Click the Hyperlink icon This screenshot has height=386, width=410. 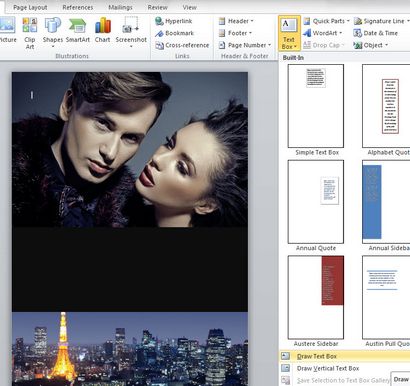tap(160, 21)
